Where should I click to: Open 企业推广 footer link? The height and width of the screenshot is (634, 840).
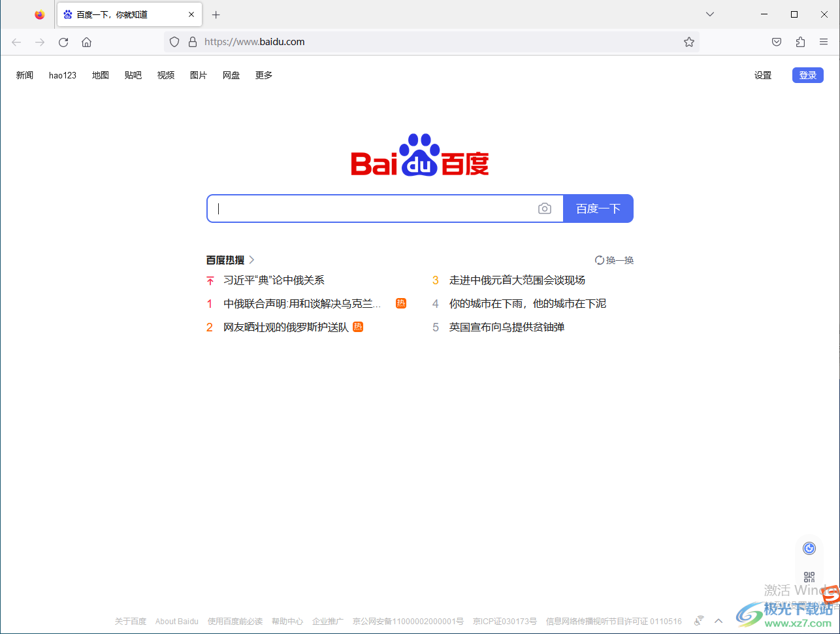[x=328, y=622]
